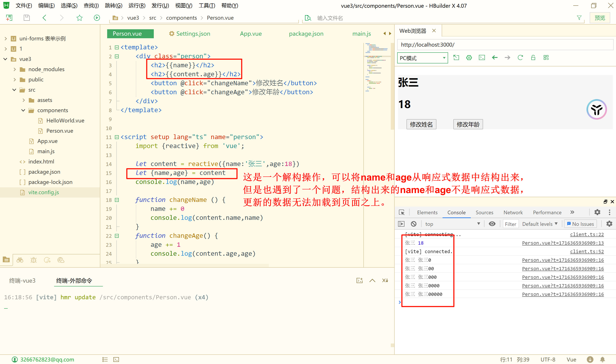This screenshot has height=364, width=616.
Task: Click the bookmark star icon
Action: click(79, 18)
